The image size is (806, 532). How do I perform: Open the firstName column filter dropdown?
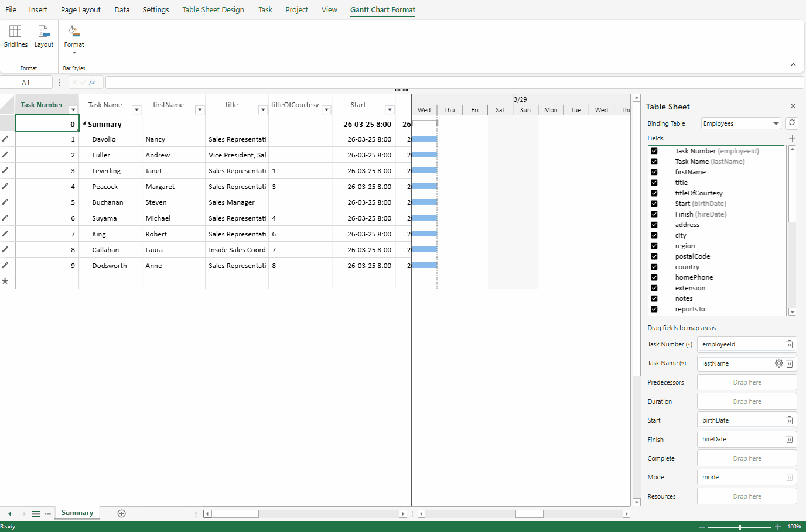click(200, 109)
